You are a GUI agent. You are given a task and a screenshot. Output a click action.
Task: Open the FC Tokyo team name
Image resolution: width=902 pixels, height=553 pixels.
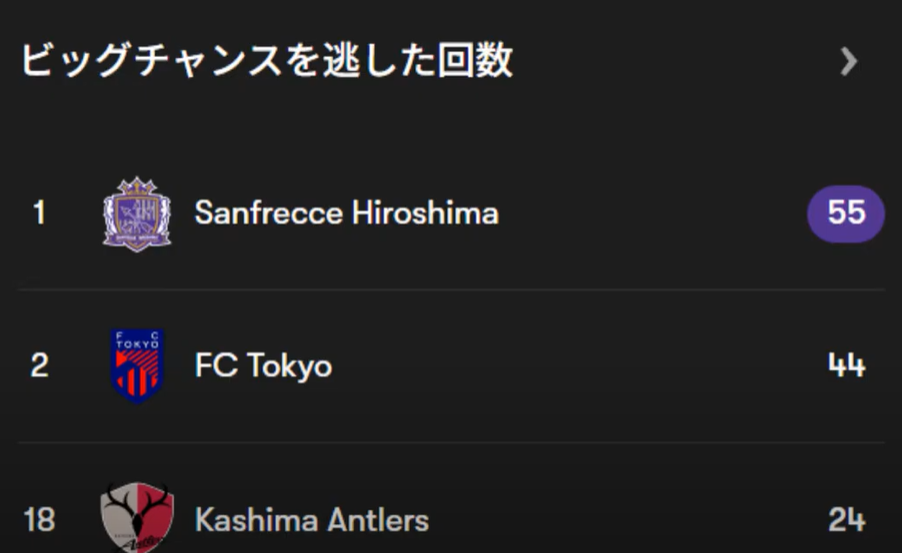coord(263,366)
